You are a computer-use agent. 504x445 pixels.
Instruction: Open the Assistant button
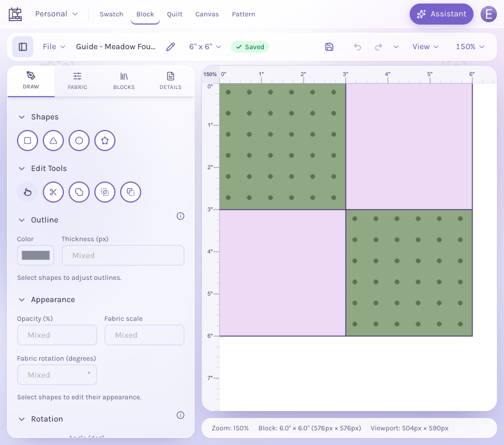tap(441, 14)
